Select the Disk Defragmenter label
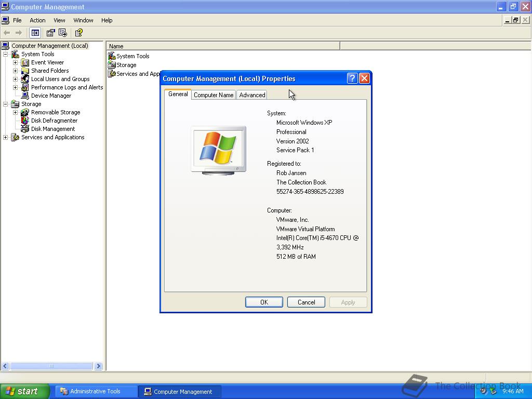The height and width of the screenshot is (399, 532). pos(54,121)
